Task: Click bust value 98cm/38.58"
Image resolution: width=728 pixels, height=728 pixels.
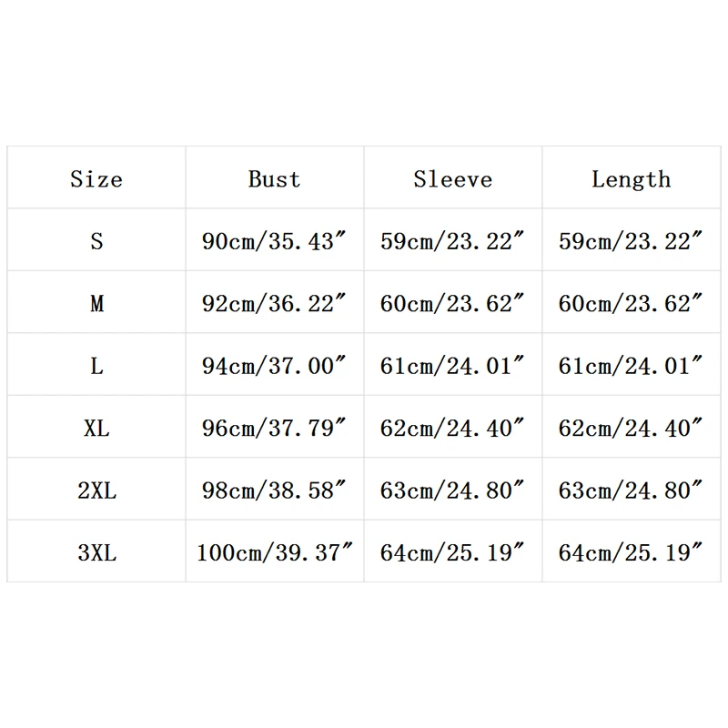Action: coord(274,490)
